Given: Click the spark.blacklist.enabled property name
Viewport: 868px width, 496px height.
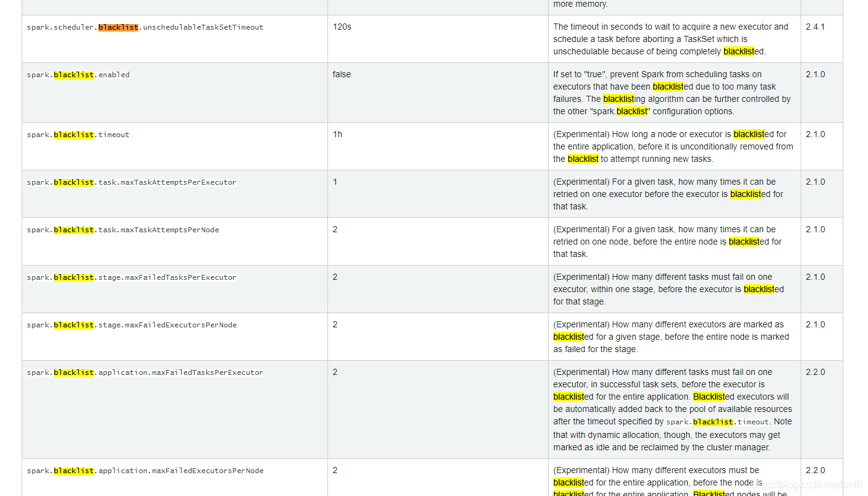Looking at the screenshot, I should [78, 75].
